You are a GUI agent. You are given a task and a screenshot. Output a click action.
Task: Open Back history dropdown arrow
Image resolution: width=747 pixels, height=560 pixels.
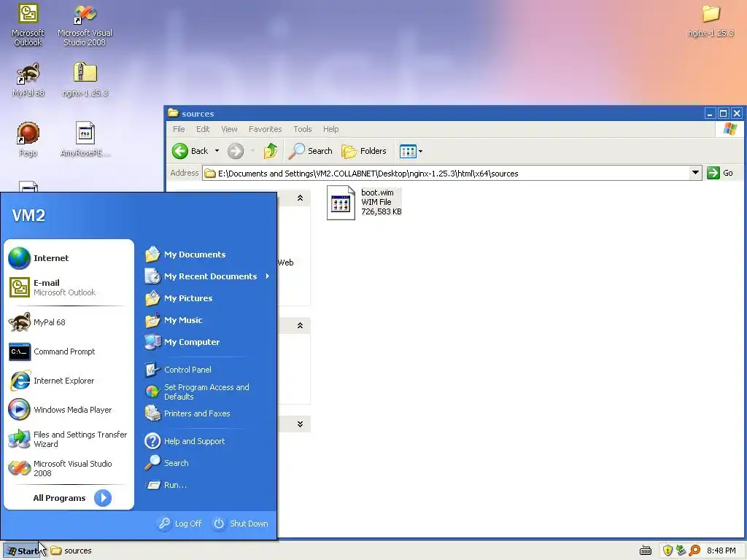coord(217,151)
